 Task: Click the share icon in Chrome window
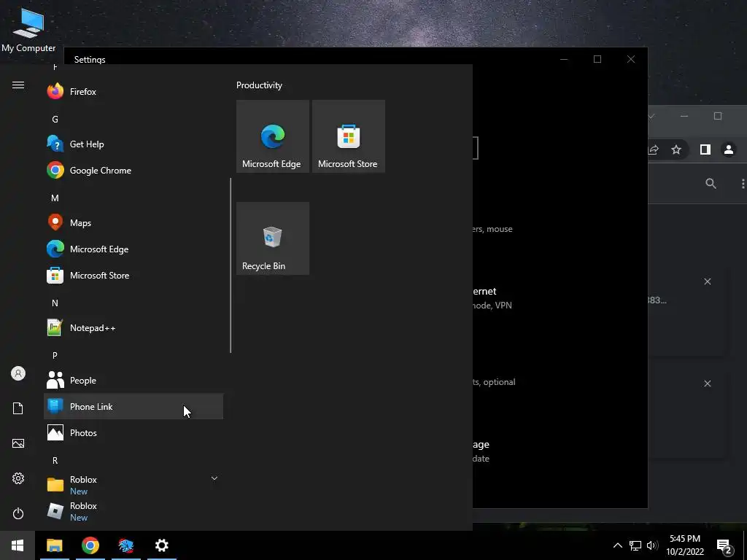pos(654,149)
